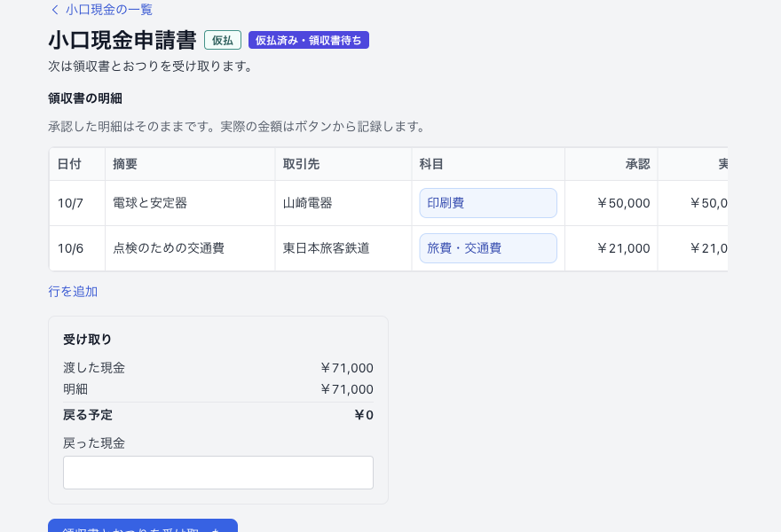This screenshot has width=781, height=532.
Task: Open the 印刷費 account dropdown
Action: pos(488,203)
